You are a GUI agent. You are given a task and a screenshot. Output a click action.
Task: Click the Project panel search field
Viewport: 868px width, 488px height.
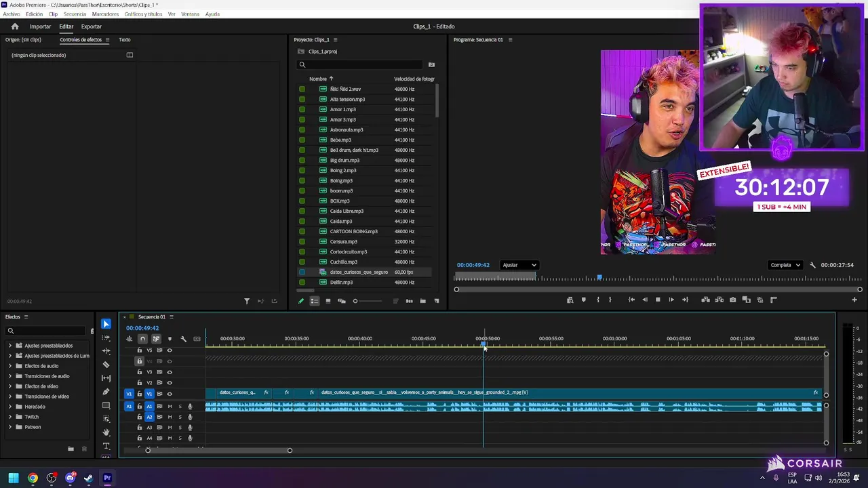pyautogui.click(x=361, y=64)
